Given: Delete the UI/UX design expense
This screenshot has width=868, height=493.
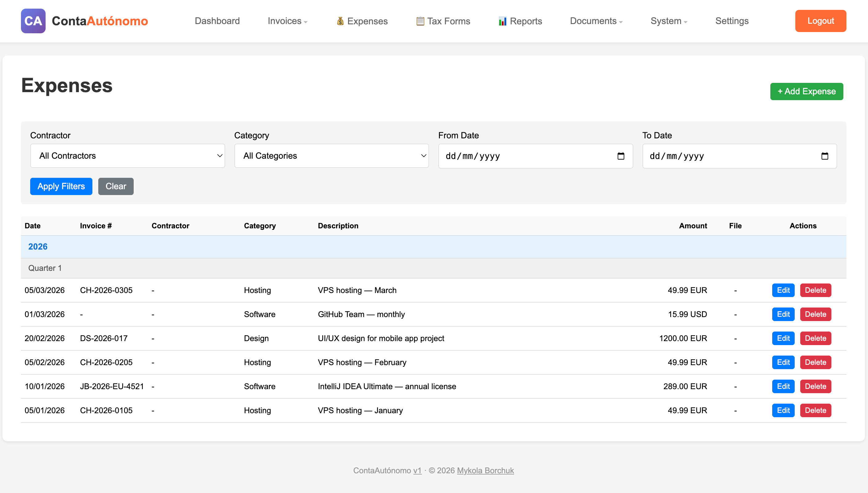Looking at the screenshot, I should pyautogui.click(x=816, y=338).
